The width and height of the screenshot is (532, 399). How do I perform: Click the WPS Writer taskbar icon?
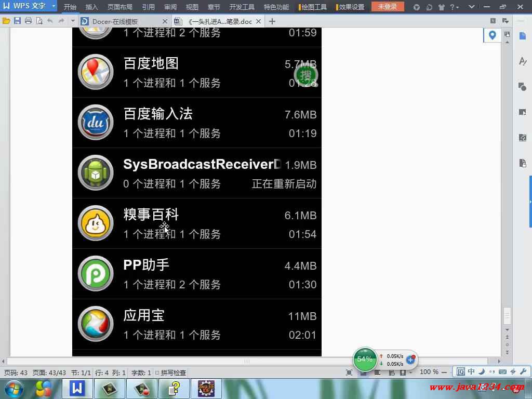77,389
